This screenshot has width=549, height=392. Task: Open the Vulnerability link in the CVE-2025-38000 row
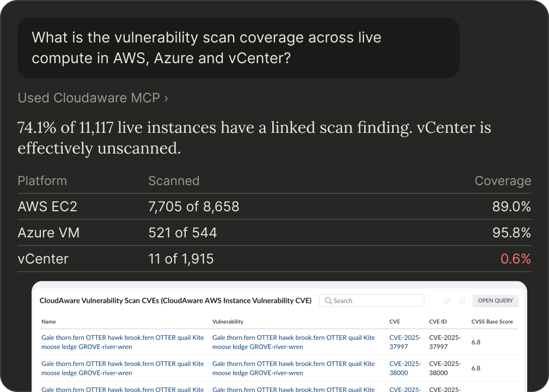[294, 368]
